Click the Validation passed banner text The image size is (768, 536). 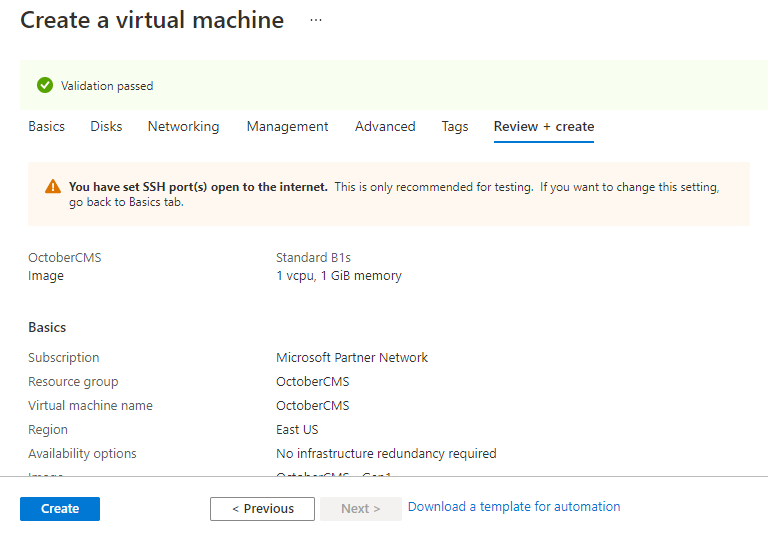point(107,87)
